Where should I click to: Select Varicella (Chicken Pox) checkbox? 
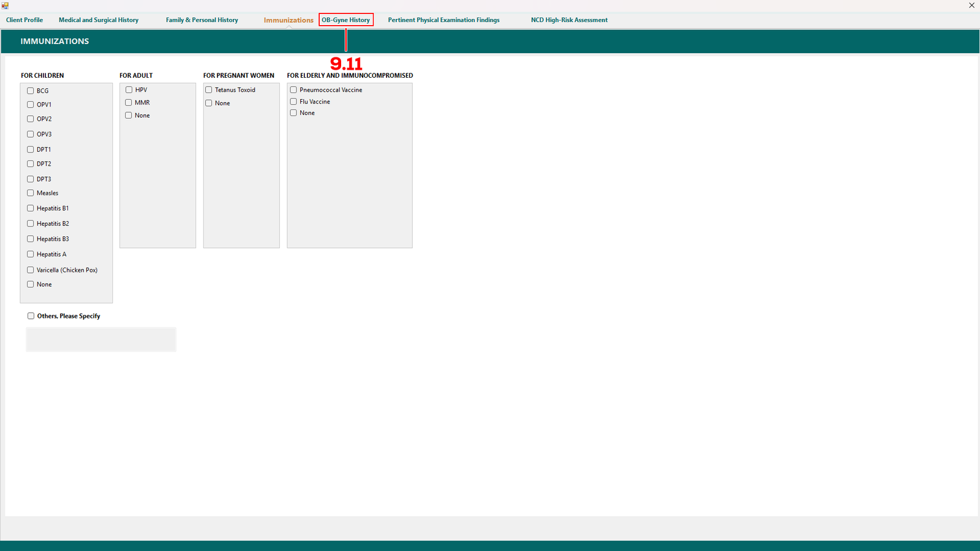pos(31,270)
